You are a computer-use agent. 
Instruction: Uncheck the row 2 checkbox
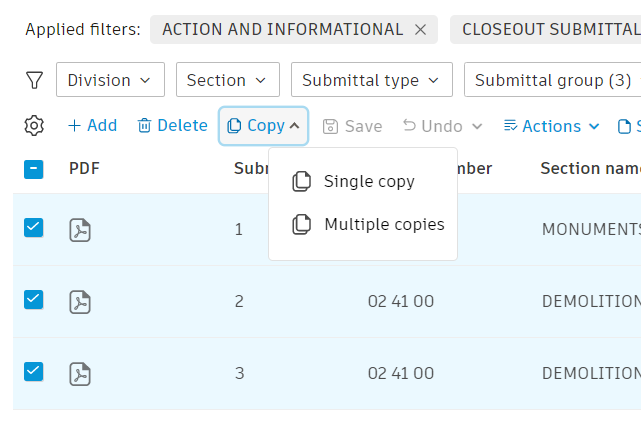[x=33, y=299]
